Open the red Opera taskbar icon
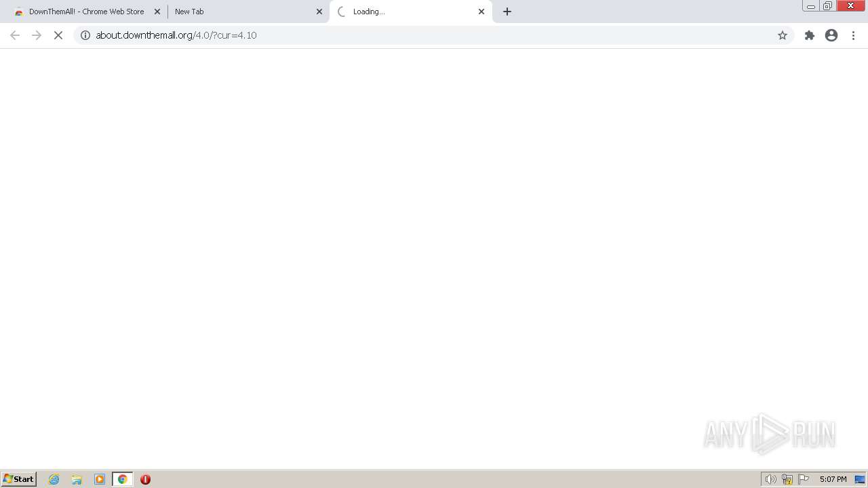The height and width of the screenshot is (488, 868). [145, 479]
